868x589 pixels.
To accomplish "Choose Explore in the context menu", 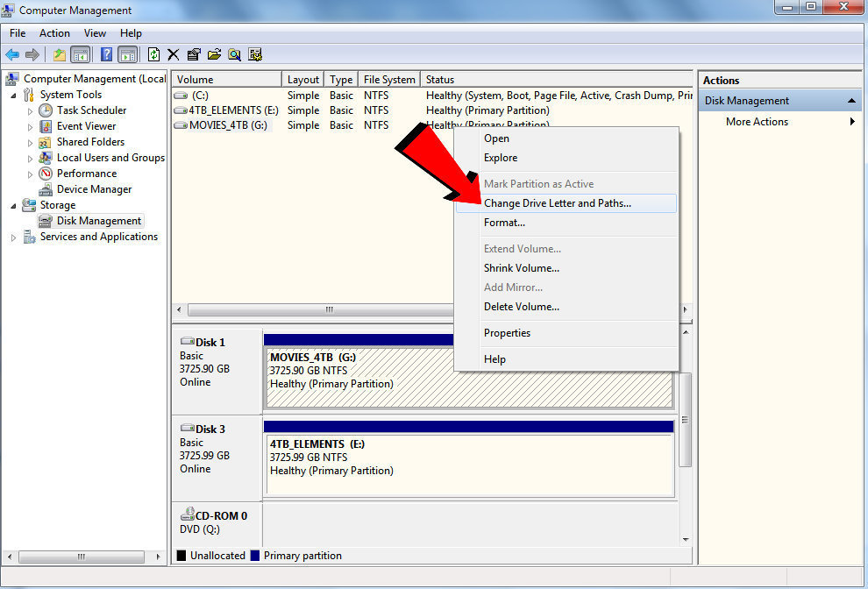I will pos(566,158).
